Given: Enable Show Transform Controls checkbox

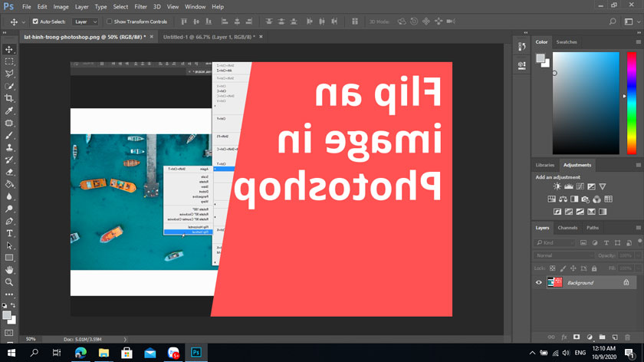Looking at the screenshot, I should tap(109, 21).
